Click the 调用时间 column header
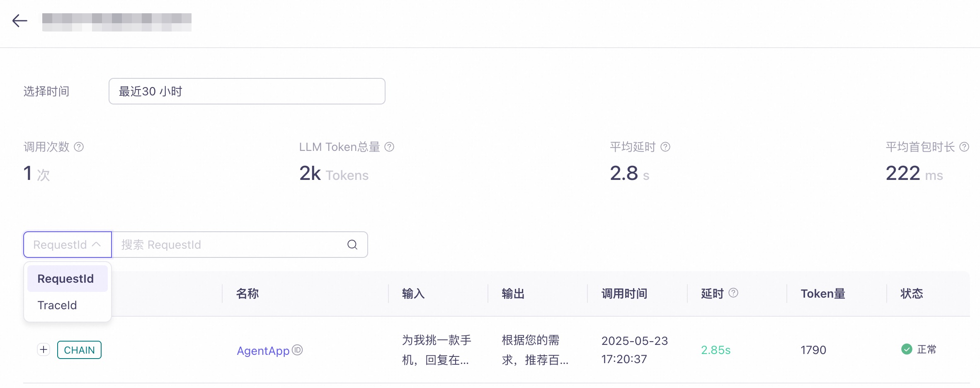Image resolution: width=980 pixels, height=388 pixels. point(624,293)
